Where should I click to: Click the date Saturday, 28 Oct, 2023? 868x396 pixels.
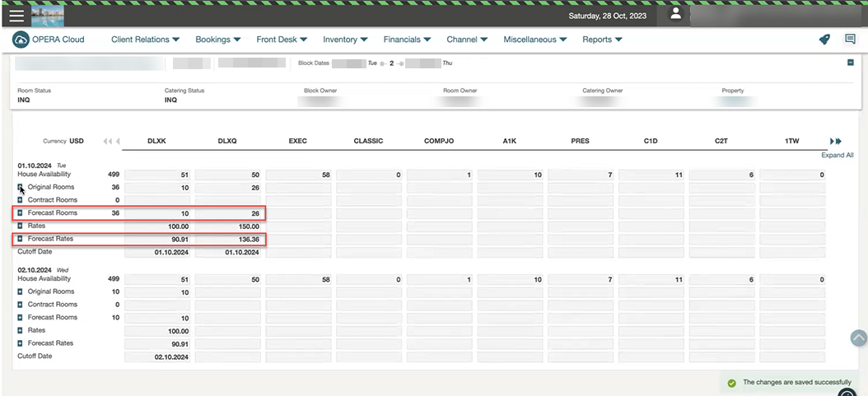click(x=607, y=16)
